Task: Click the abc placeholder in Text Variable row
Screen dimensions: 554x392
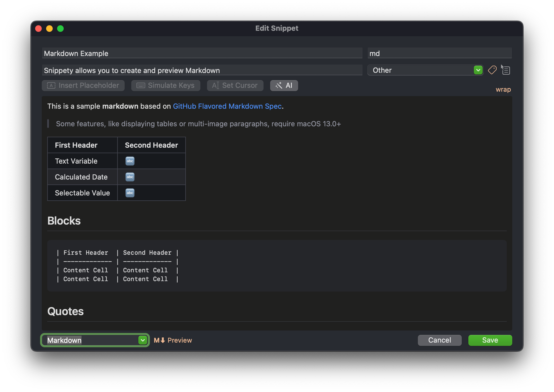Action: [x=130, y=161]
